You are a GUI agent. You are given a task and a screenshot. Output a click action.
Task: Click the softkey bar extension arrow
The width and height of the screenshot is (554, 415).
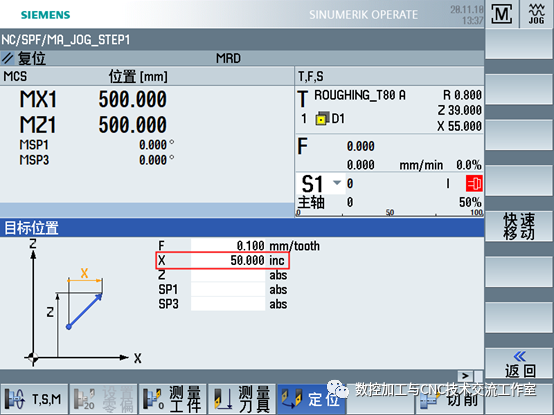[465, 376]
